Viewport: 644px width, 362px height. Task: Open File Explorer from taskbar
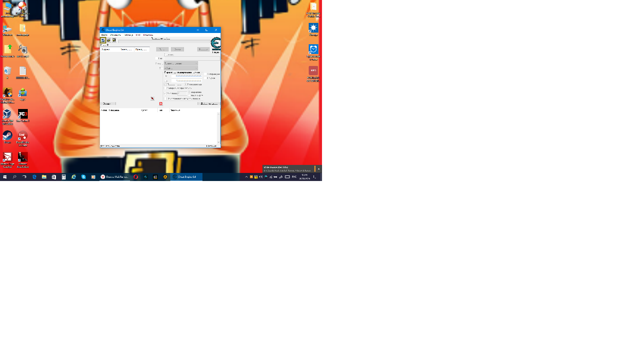pos(44,177)
